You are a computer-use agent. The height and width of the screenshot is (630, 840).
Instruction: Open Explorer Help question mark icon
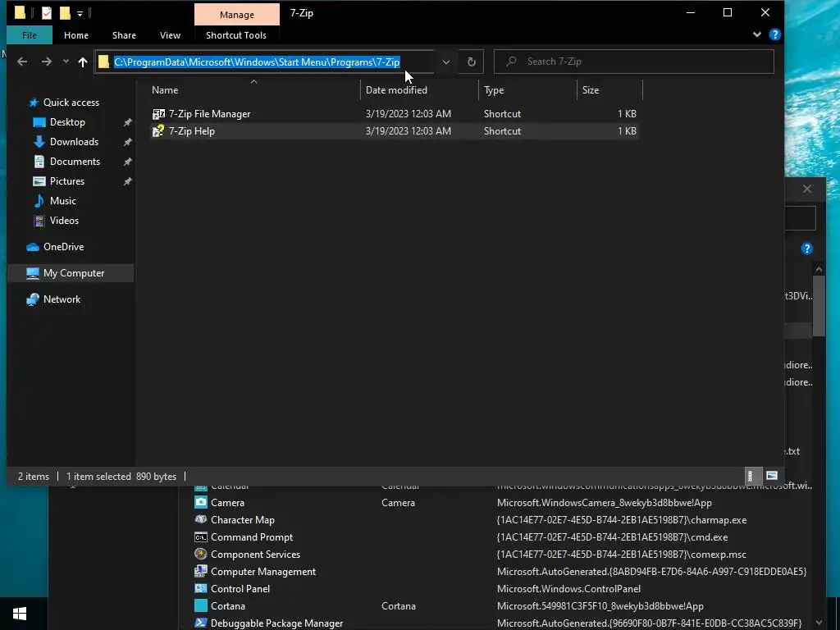(x=774, y=34)
